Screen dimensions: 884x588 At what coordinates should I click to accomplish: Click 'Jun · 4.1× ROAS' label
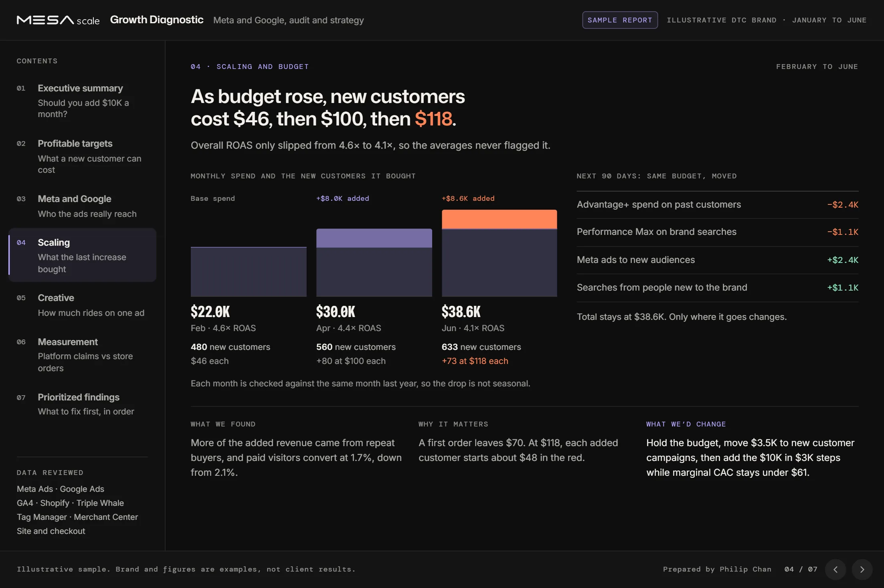(x=473, y=328)
